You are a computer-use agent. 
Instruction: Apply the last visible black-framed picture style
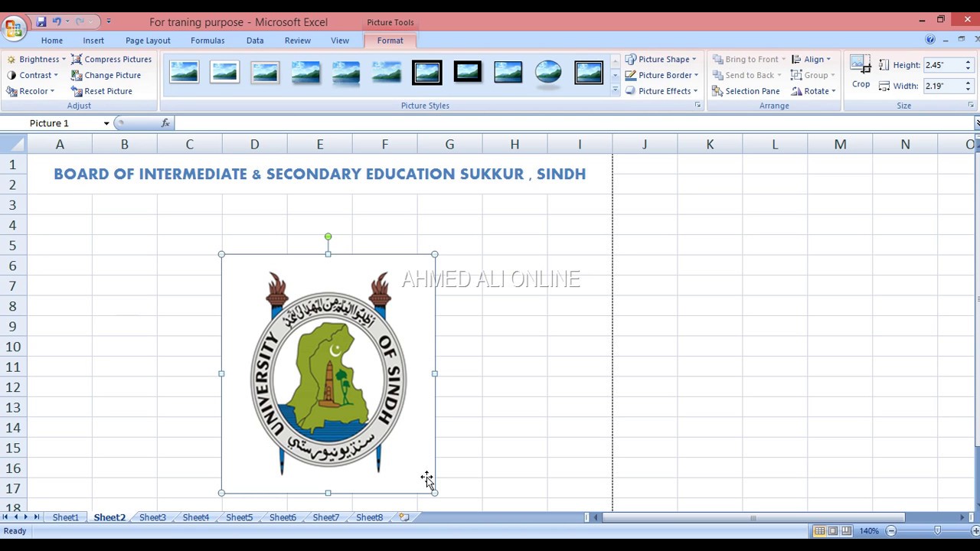[x=589, y=73]
